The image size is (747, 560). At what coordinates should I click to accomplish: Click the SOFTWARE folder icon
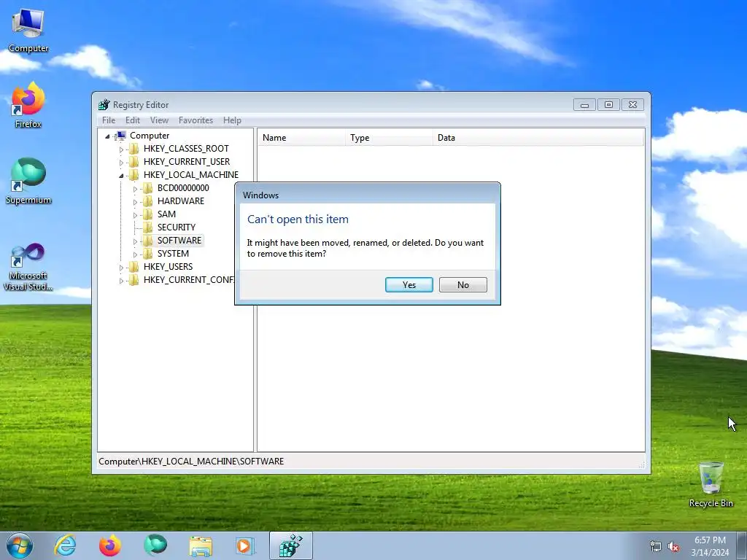click(148, 241)
